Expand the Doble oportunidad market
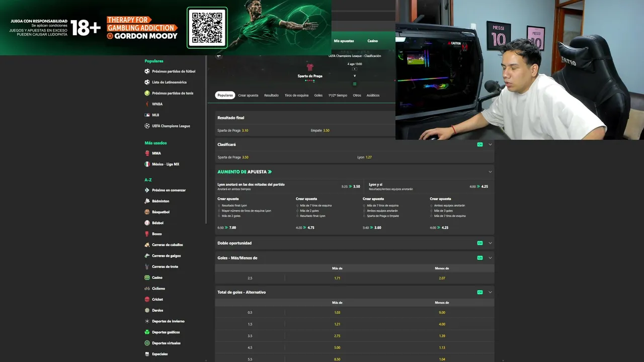644x362 pixels. [x=491, y=243]
